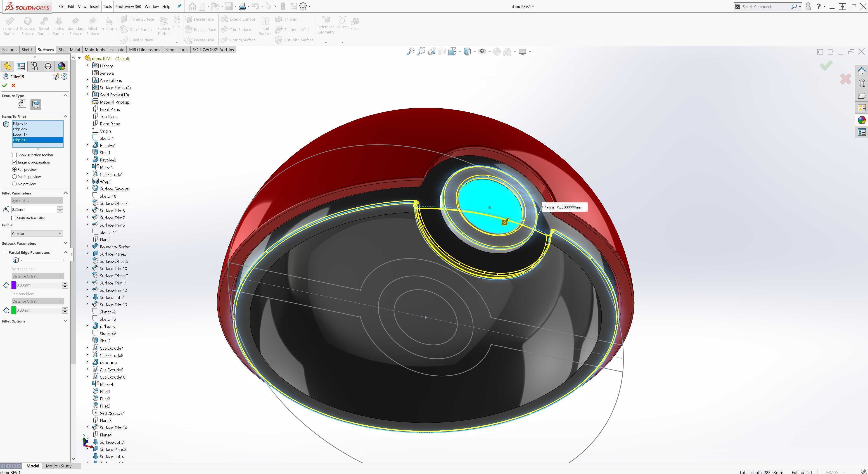Open the Custom Properties task pane icon

coord(862,132)
